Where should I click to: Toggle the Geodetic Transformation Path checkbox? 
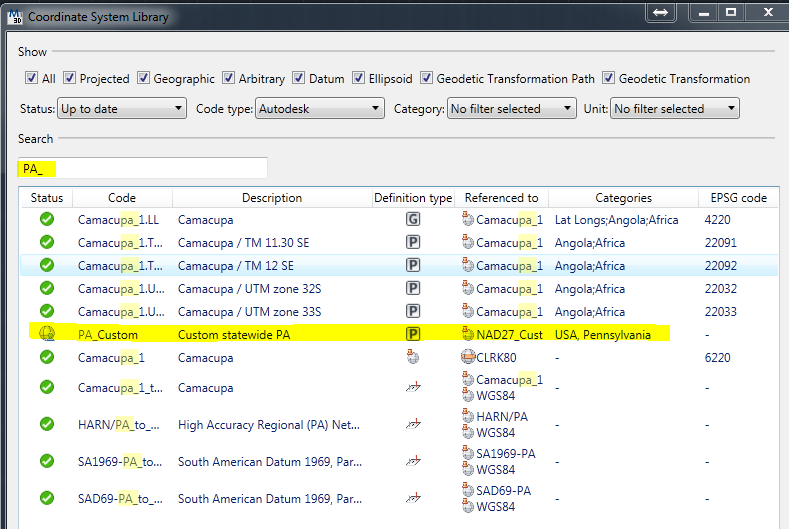(x=427, y=78)
